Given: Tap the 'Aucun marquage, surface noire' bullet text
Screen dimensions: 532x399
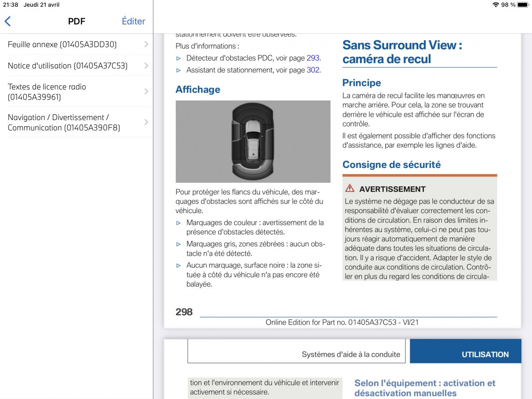Looking at the screenshot, I should pos(254,275).
